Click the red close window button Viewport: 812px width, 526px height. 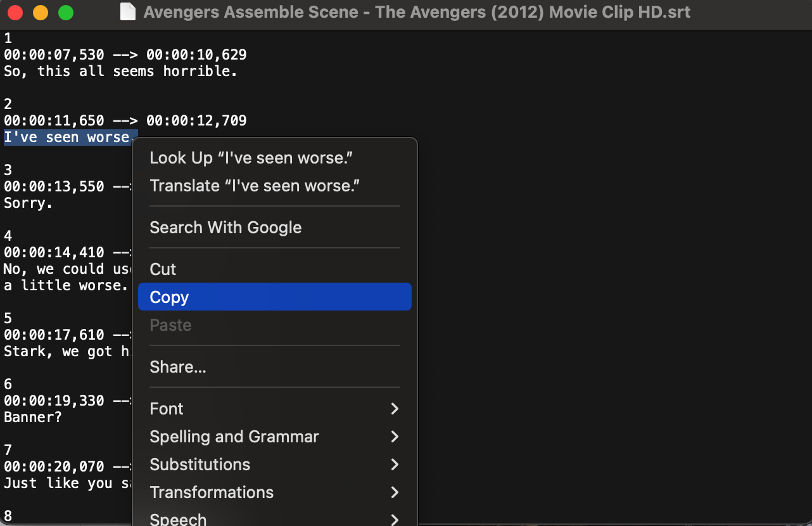pyautogui.click(x=15, y=12)
